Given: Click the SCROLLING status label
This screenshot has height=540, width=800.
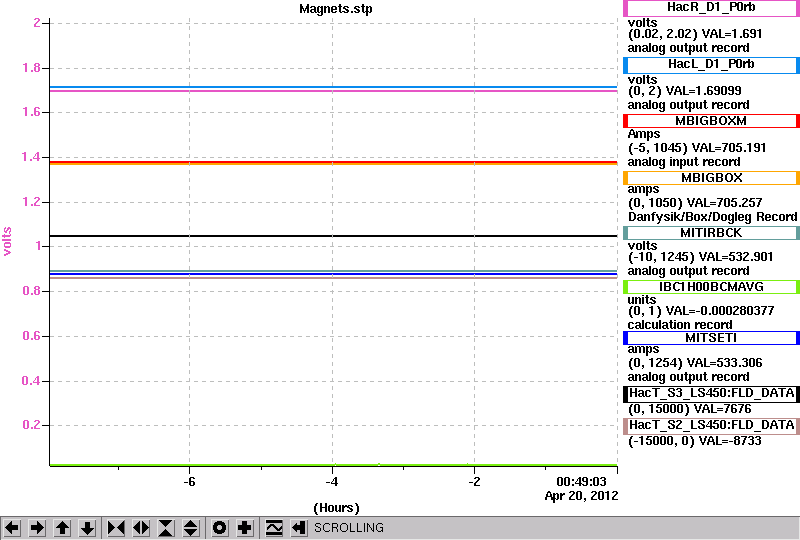Looking at the screenshot, I should point(348,528).
